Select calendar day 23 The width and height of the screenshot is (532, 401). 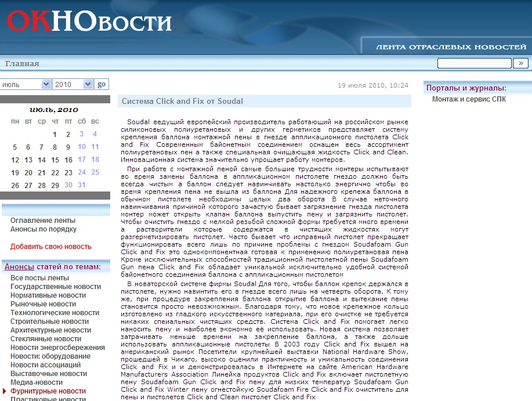tap(68, 173)
